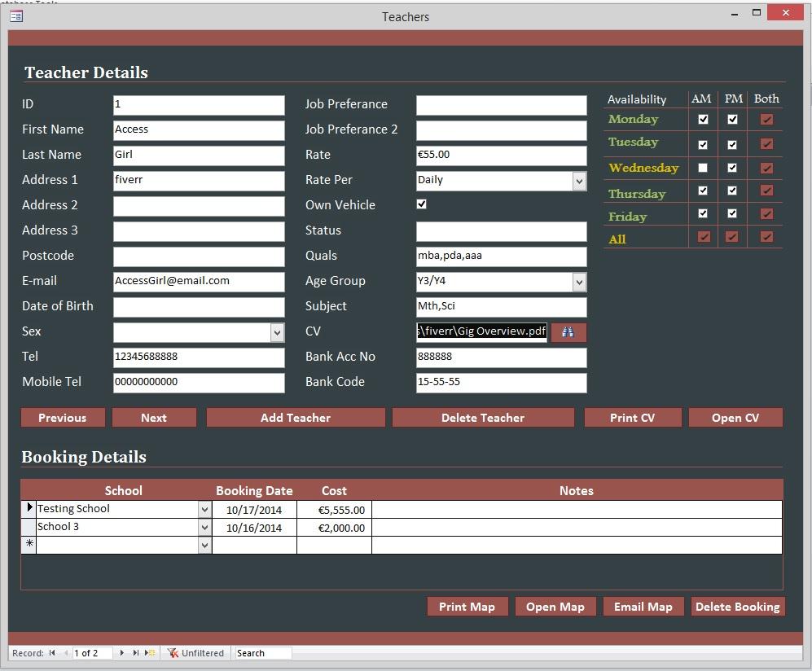The height and width of the screenshot is (671, 812).
Task: Create a new record via the starred nav icon
Action: pos(149,652)
